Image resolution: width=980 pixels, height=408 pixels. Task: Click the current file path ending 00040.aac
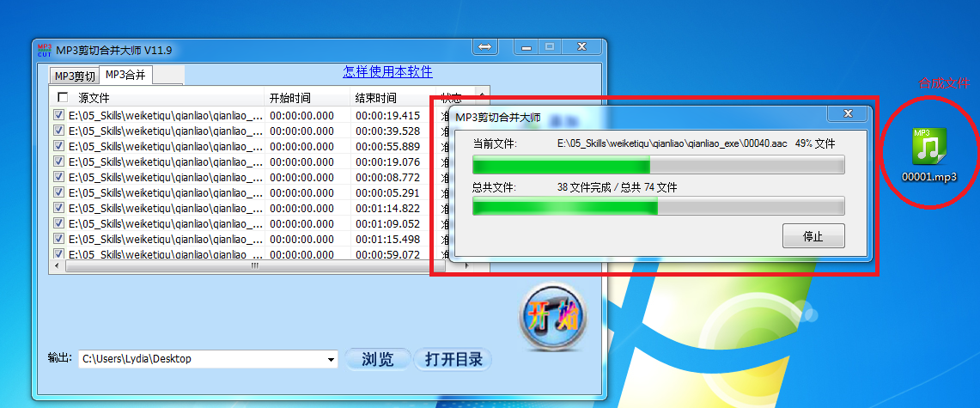672,143
